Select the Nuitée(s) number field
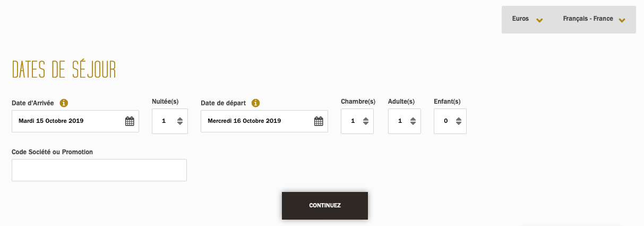 (164, 121)
